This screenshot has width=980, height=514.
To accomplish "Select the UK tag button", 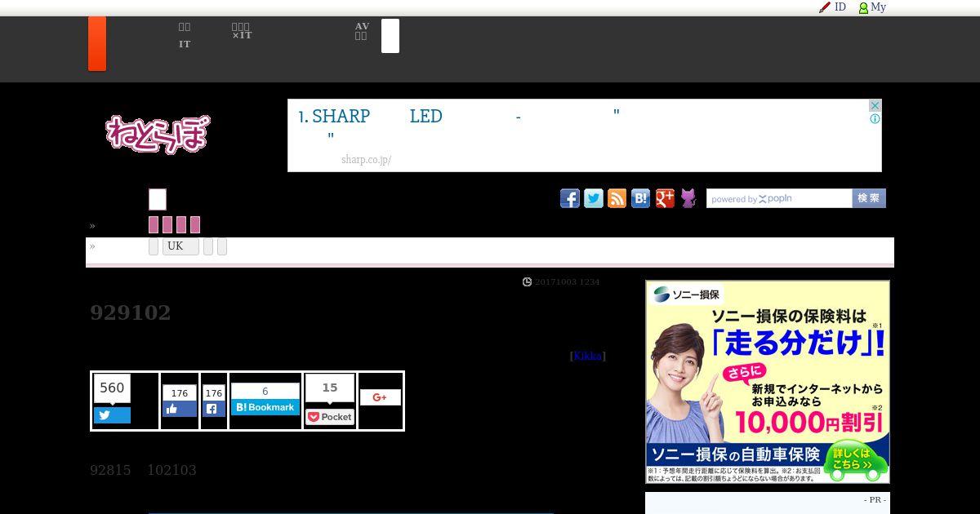I will [180, 246].
